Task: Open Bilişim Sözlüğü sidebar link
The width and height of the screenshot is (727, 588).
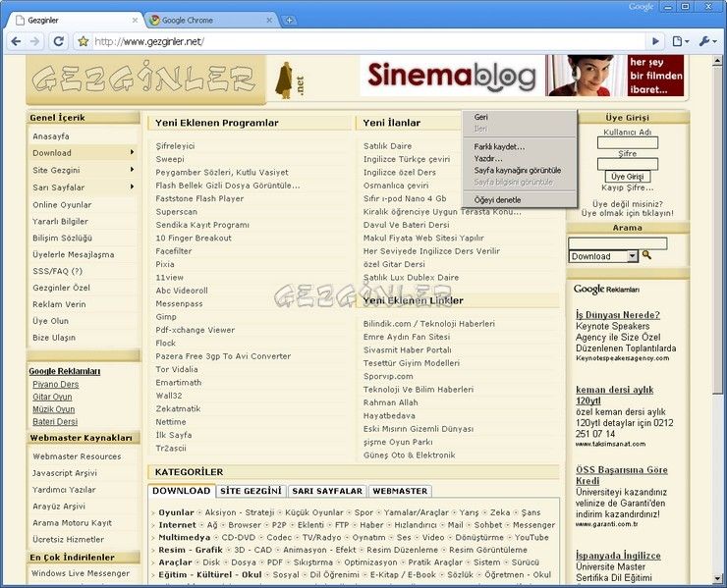Action: pos(62,238)
